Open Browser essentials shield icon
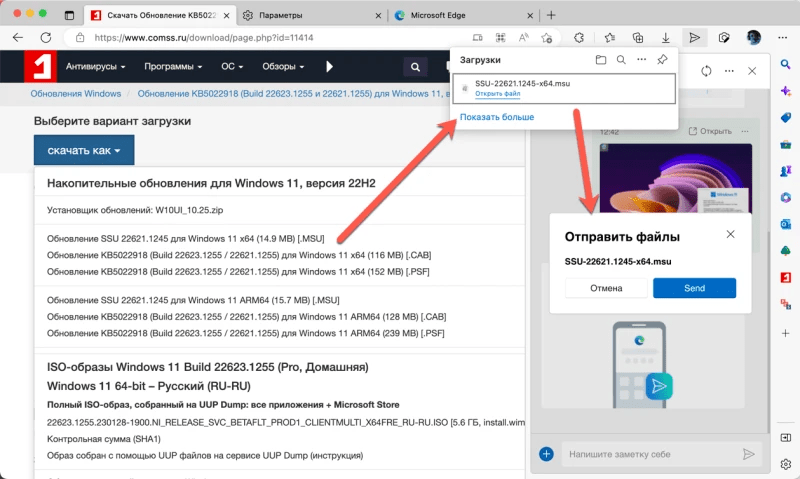Image resolution: width=800 pixels, height=479 pixels. [724, 37]
